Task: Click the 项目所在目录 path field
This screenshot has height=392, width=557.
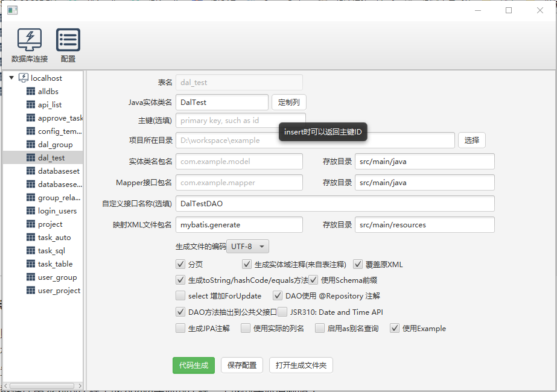Action: [315, 141]
